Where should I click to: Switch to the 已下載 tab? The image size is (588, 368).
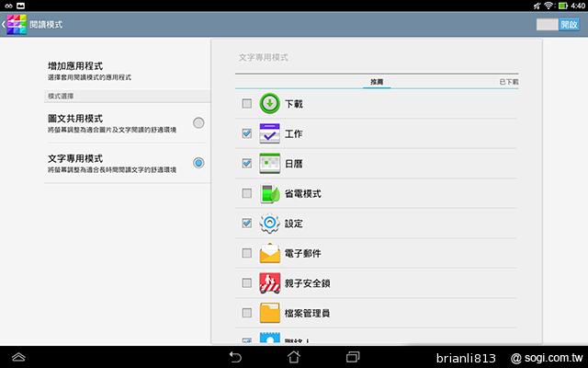click(x=508, y=82)
